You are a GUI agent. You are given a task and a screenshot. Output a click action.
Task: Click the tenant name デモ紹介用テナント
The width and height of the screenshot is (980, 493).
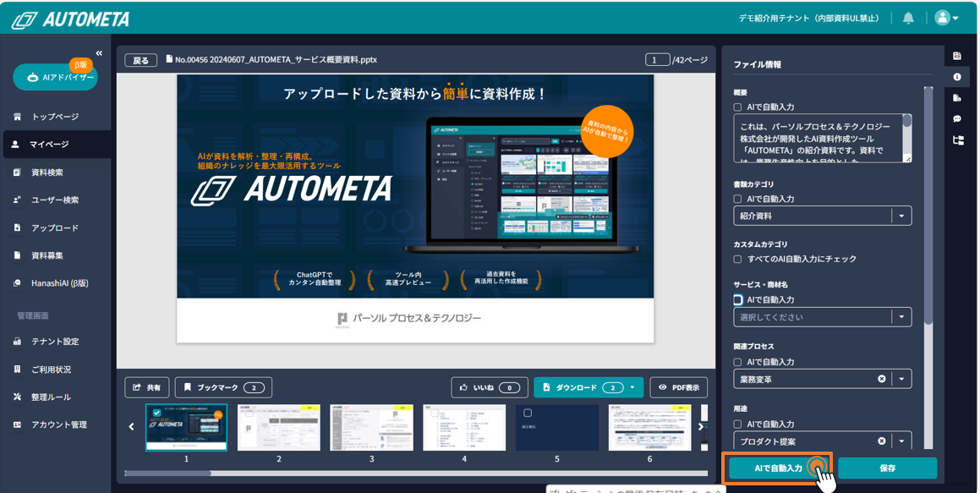773,19
